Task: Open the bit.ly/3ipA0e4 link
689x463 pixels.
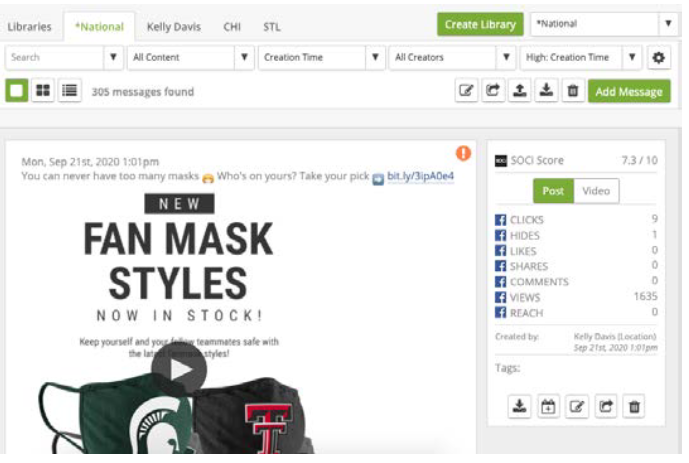Action: point(421,176)
